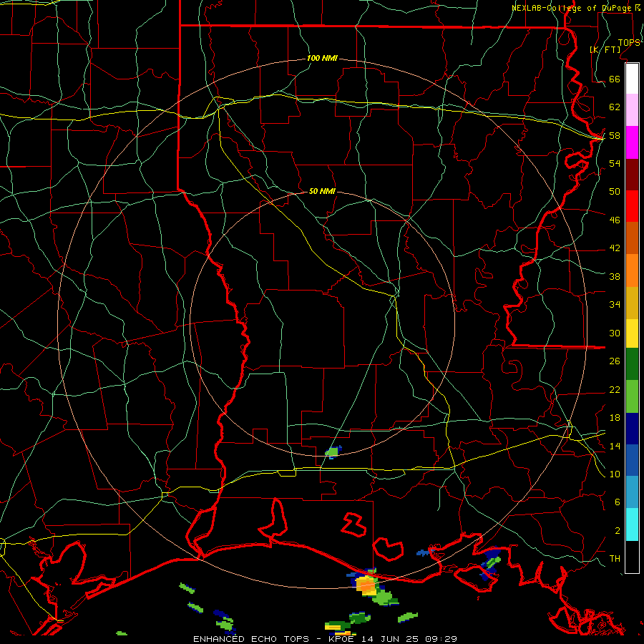Click the legend value 50
644x644 pixels.
615,191
